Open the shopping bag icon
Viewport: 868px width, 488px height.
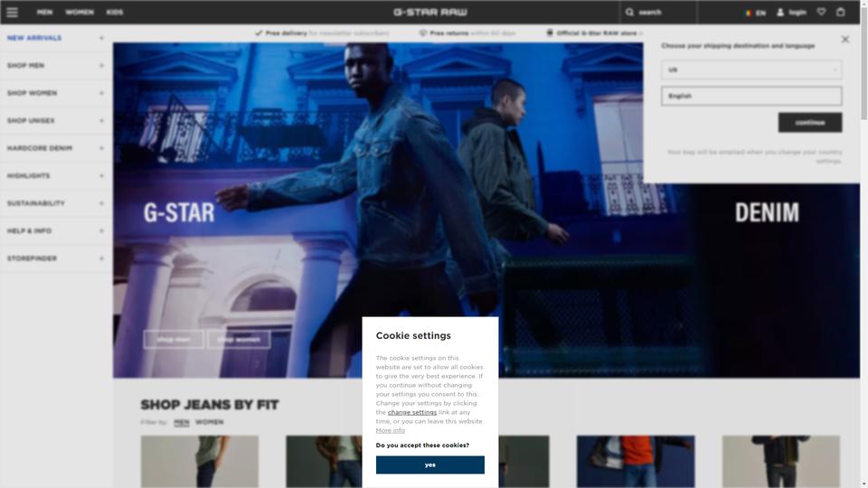tap(840, 12)
